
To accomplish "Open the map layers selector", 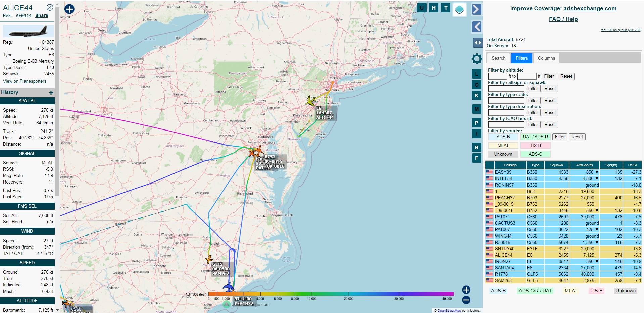I will click(459, 10).
